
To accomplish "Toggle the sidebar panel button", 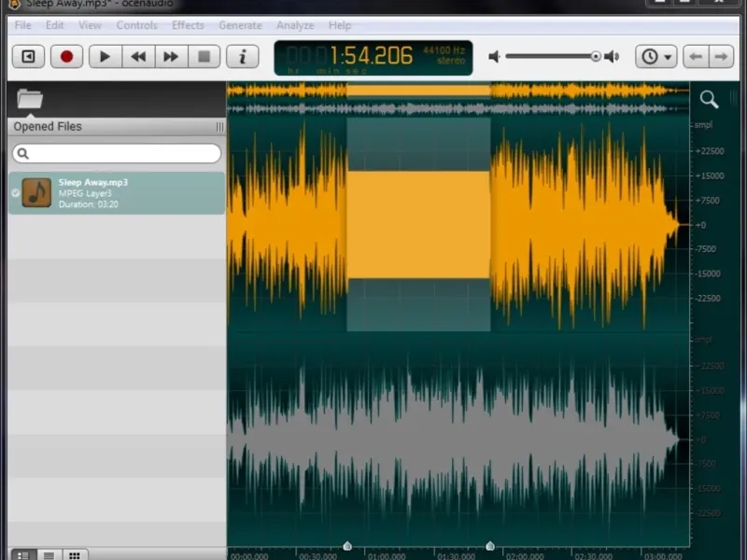I will click(x=28, y=57).
